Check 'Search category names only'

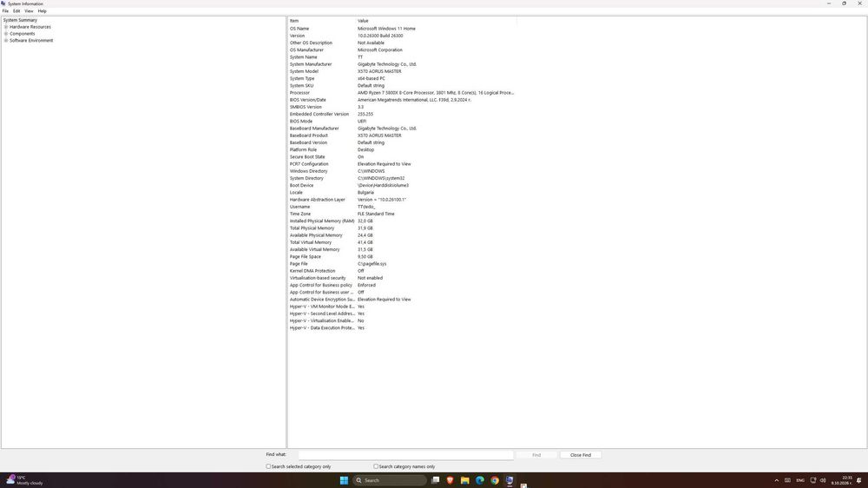click(x=376, y=466)
